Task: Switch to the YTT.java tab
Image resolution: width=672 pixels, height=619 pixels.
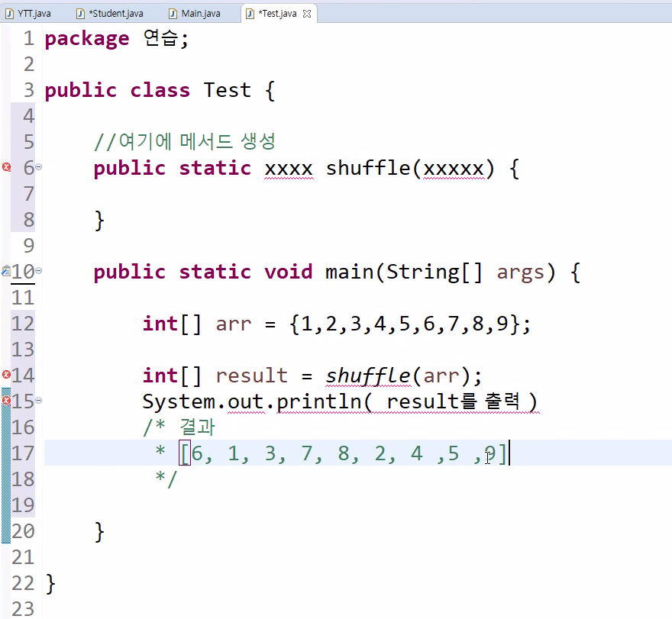Action: 28,13
